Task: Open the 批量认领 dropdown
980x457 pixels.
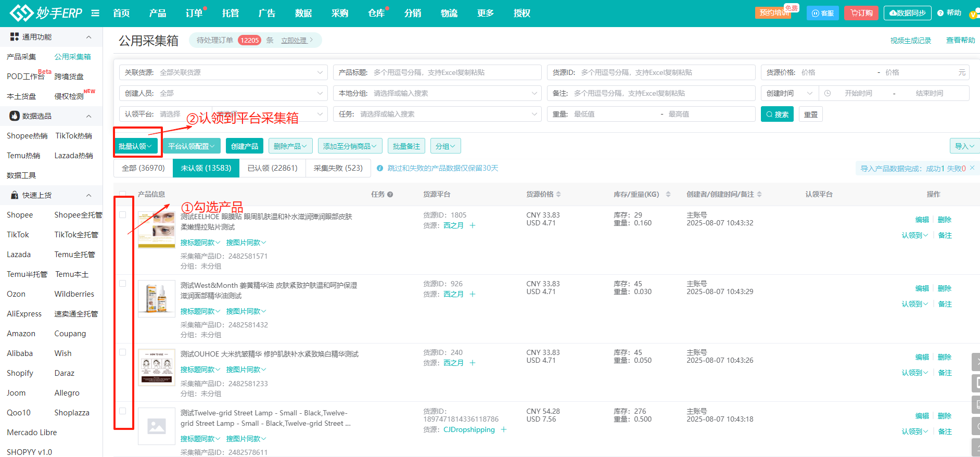Action: (x=135, y=146)
